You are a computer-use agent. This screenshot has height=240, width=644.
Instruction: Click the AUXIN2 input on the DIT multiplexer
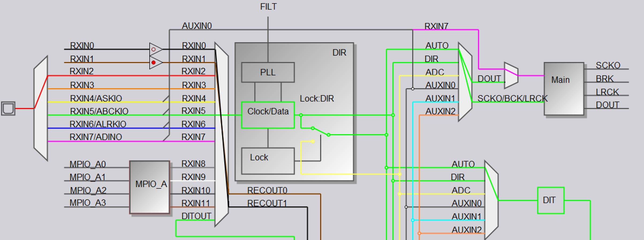[467, 230]
